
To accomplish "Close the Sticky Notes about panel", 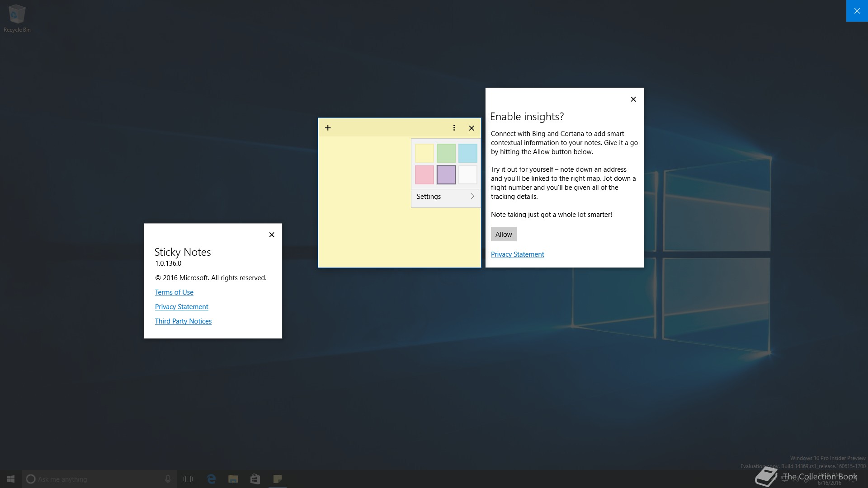I will 272,235.
